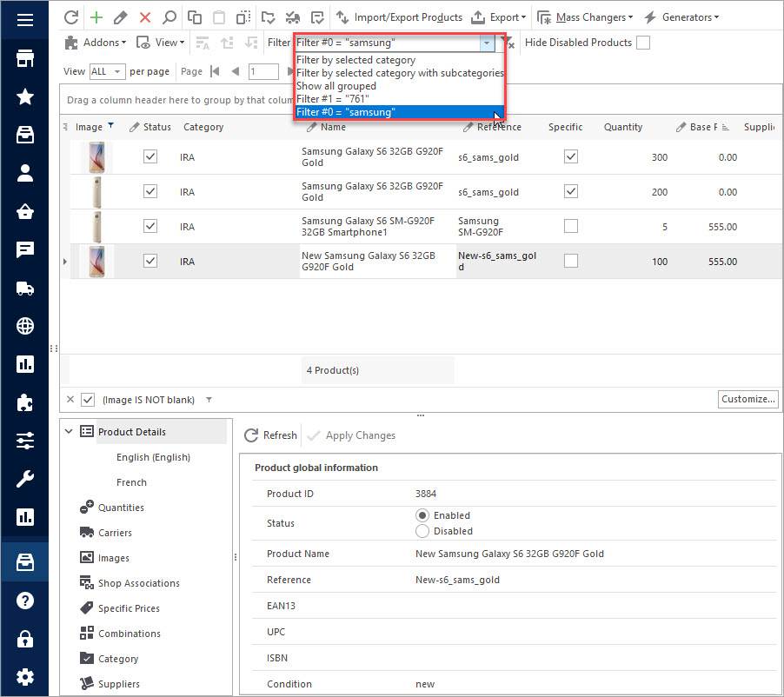Uncheck the Image IS NOT blank filter
This screenshot has width=784, height=697.
pyautogui.click(x=88, y=400)
